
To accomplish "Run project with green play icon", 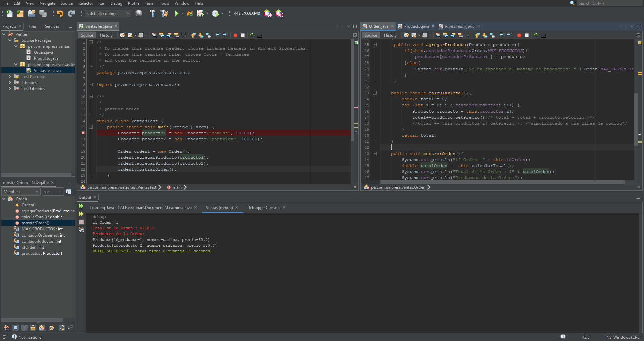I will 176,14.
